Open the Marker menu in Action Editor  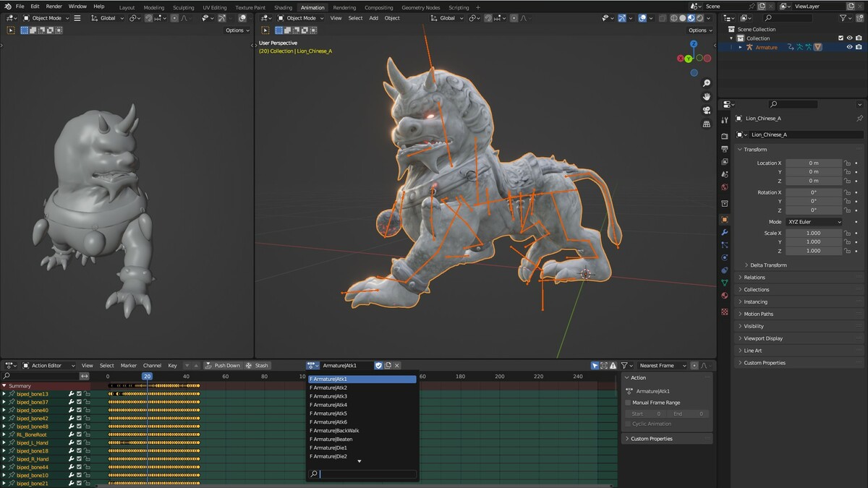(x=129, y=366)
